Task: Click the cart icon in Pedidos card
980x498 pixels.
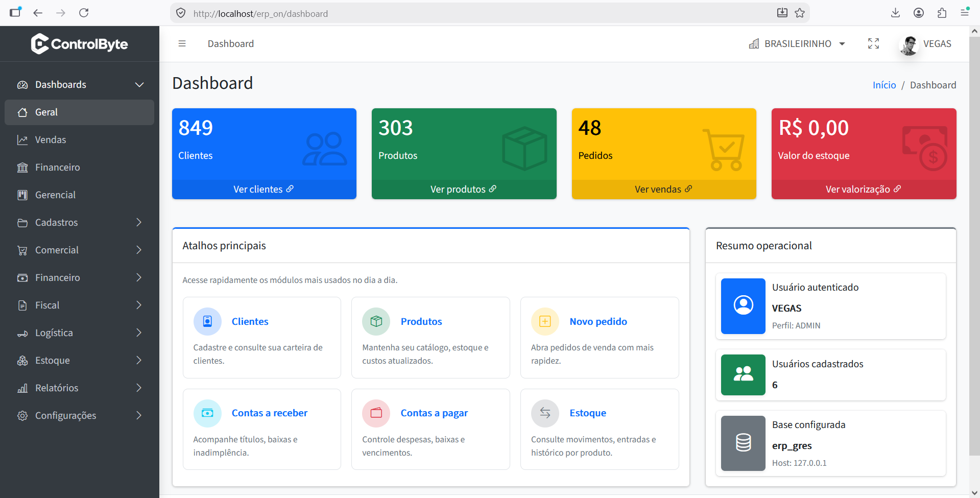Action: [x=723, y=149]
